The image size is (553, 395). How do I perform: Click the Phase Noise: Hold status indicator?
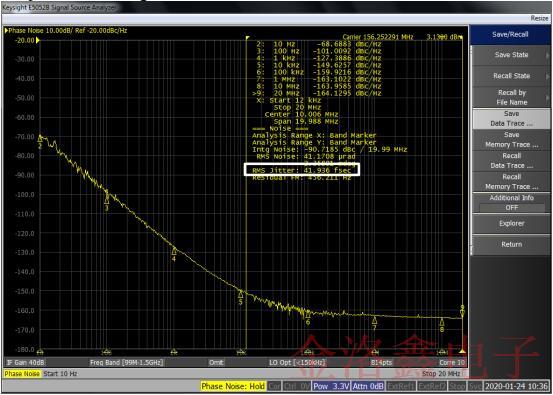click(233, 386)
